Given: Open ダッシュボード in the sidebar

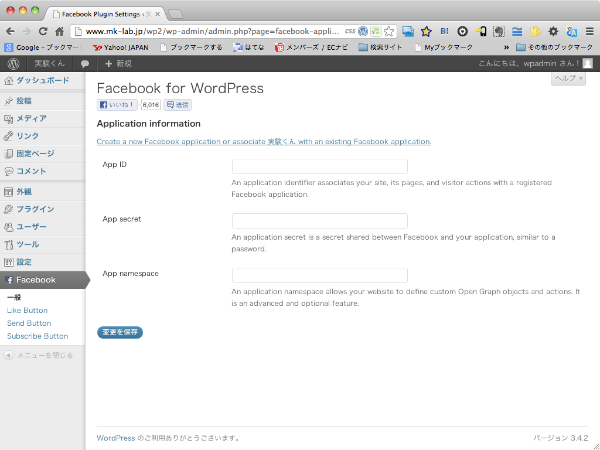Looking at the screenshot, I should tap(42, 80).
